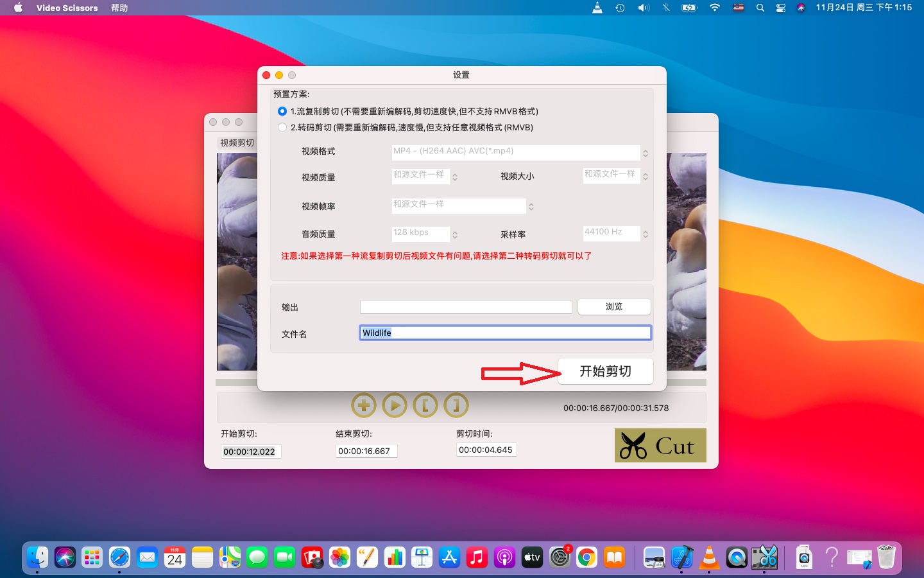Viewport: 924px width, 578px height.
Task: Click the Bluetooth menu bar icon
Action: pyautogui.click(x=666, y=8)
